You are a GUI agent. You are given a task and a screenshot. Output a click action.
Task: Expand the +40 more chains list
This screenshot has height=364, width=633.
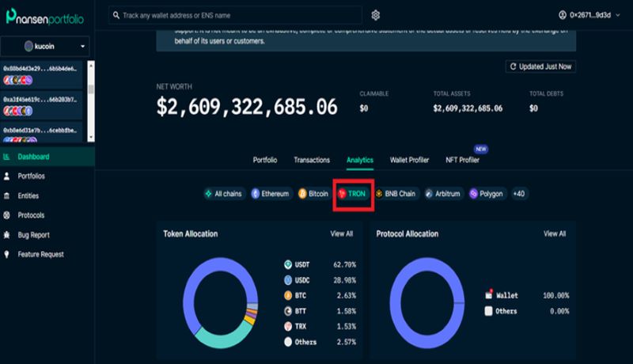tap(519, 194)
